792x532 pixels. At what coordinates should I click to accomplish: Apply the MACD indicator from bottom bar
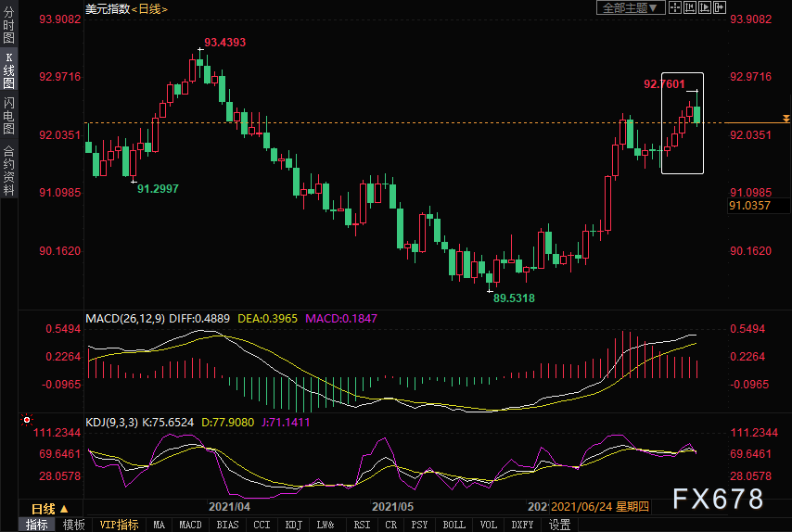click(190, 525)
